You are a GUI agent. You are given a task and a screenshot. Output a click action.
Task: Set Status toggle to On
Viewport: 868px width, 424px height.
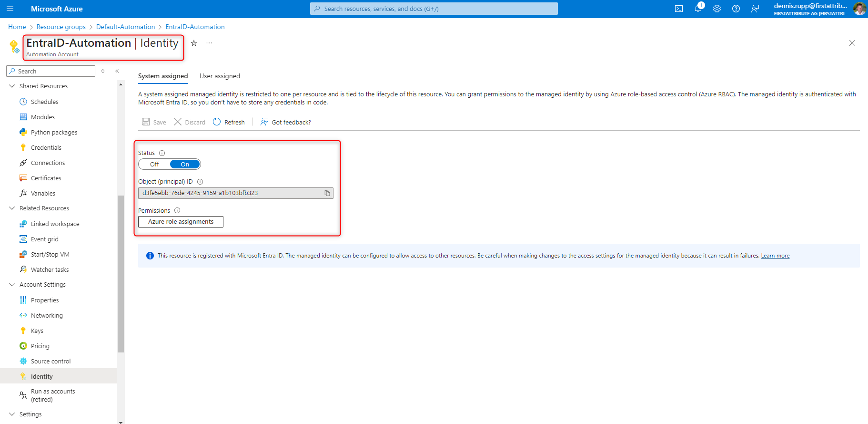pyautogui.click(x=185, y=165)
